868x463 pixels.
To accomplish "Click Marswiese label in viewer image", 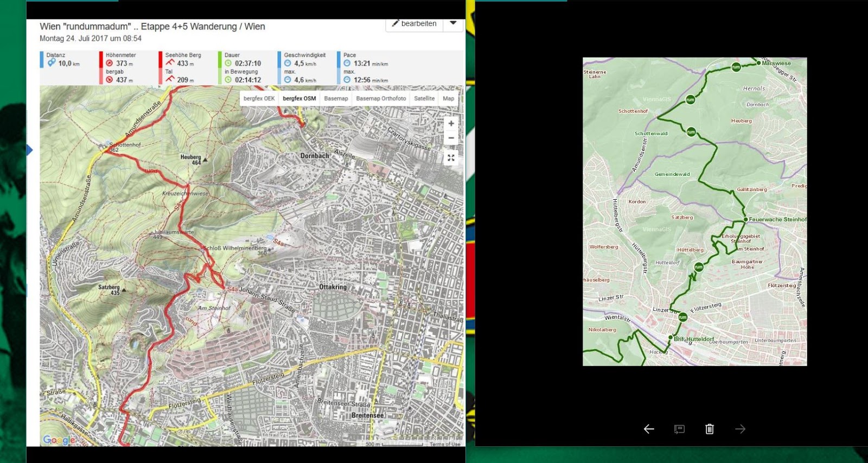I will coord(776,63).
